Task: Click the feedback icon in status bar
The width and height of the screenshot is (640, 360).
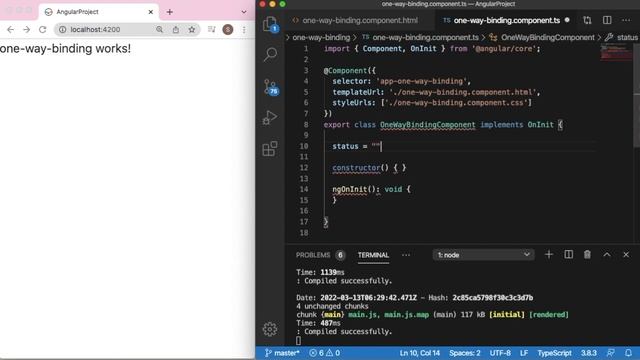Action: point(611,353)
